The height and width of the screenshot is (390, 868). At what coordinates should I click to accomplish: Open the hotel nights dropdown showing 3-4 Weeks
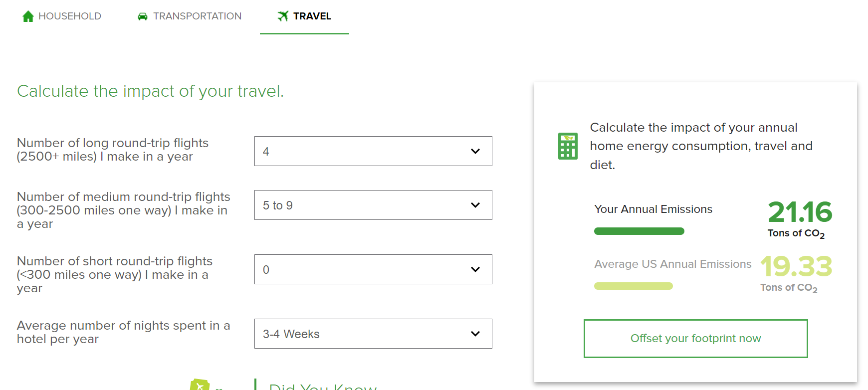373,334
